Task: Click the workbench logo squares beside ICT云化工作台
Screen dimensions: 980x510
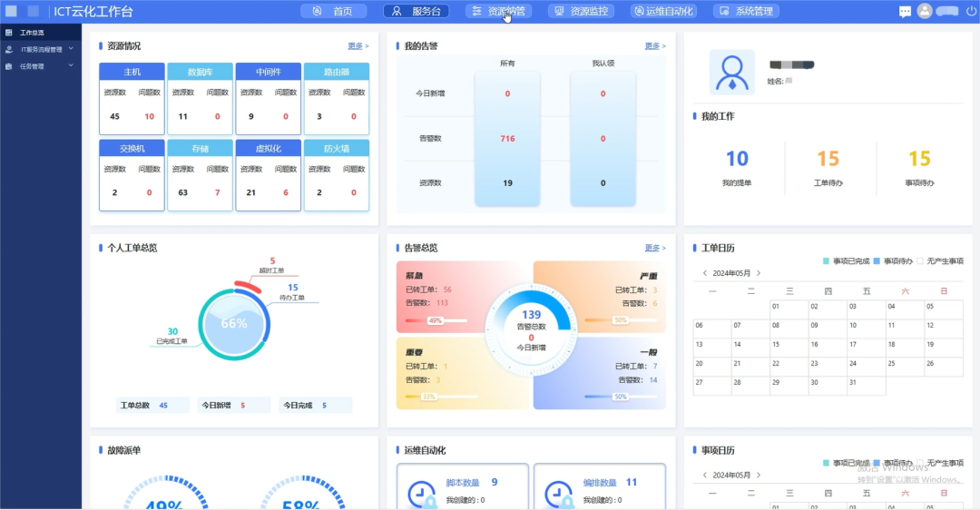Action: 22,11
